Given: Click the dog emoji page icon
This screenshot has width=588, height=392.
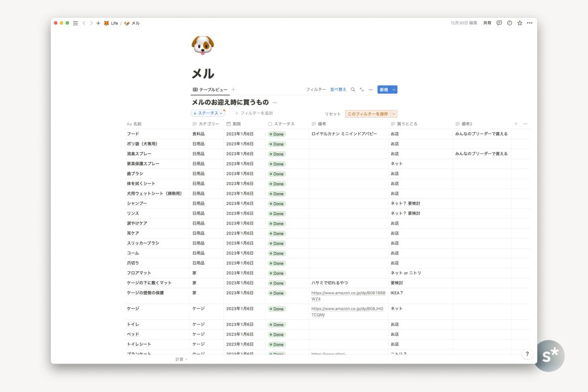Looking at the screenshot, I should (203, 45).
